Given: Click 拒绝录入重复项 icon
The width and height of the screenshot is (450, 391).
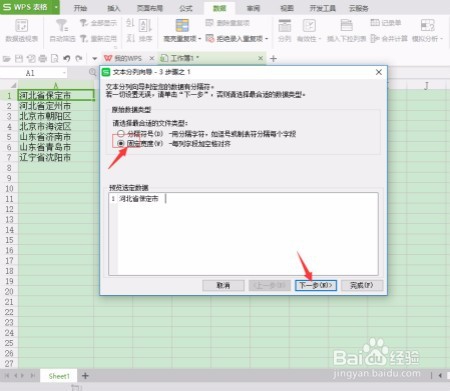Looking at the screenshot, I should point(210,38).
